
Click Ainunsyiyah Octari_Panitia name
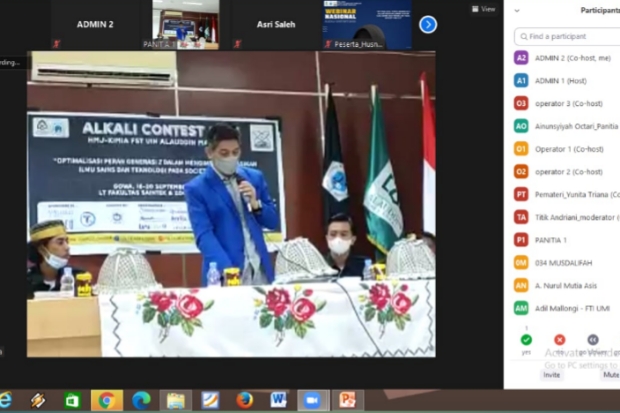coord(576,126)
